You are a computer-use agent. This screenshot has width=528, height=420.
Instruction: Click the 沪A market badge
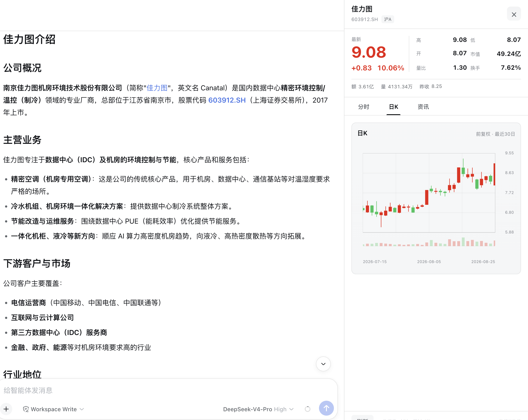[388, 19]
